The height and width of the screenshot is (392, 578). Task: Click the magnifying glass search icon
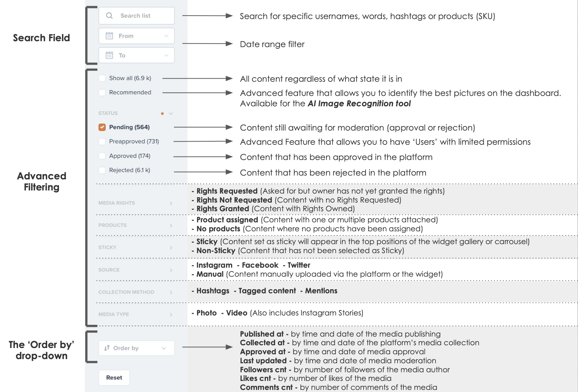click(x=110, y=15)
